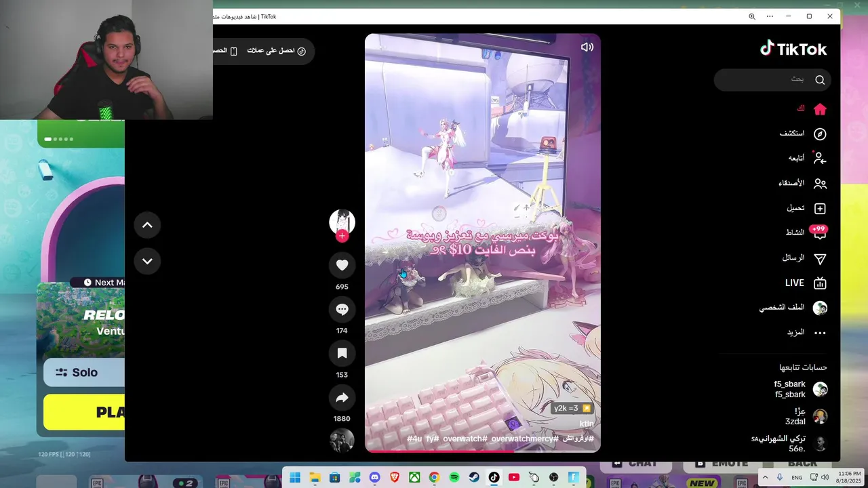Go to next video with down arrow
Image resolution: width=868 pixels, height=488 pixels.
(147, 261)
